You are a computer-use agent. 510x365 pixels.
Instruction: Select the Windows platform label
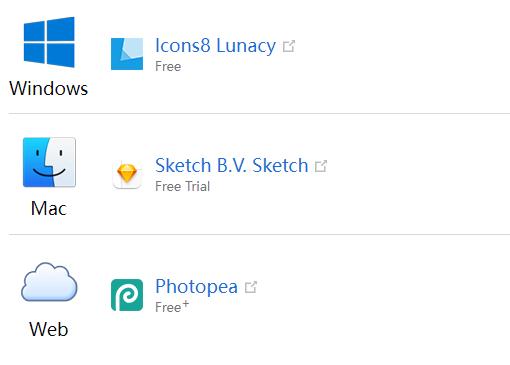coord(49,89)
